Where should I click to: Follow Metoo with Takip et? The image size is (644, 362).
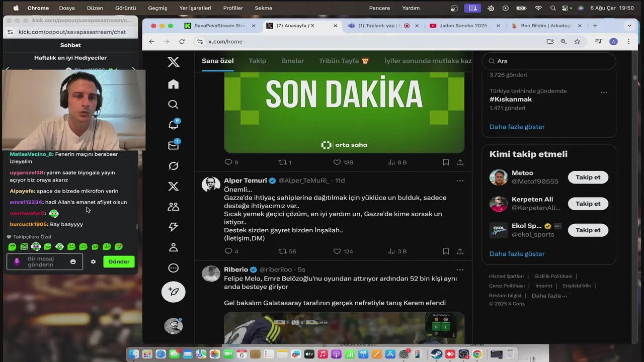pos(588,177)
